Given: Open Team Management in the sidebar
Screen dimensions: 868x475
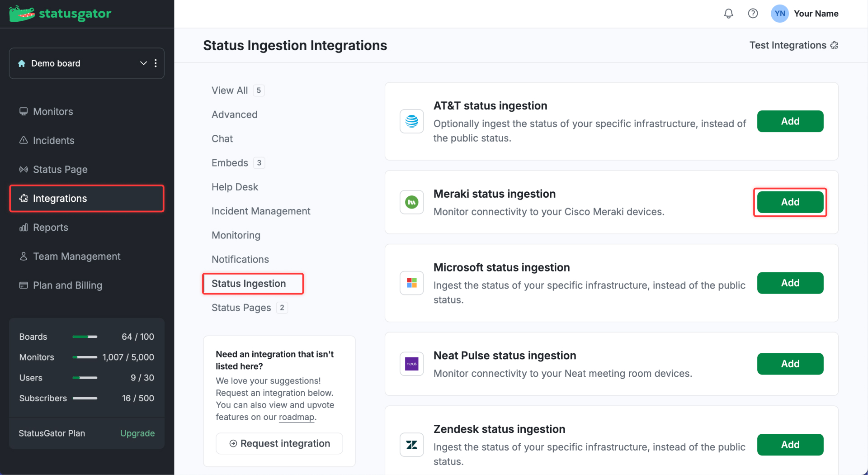Looking at the screenshot, I should pos(87,256).
